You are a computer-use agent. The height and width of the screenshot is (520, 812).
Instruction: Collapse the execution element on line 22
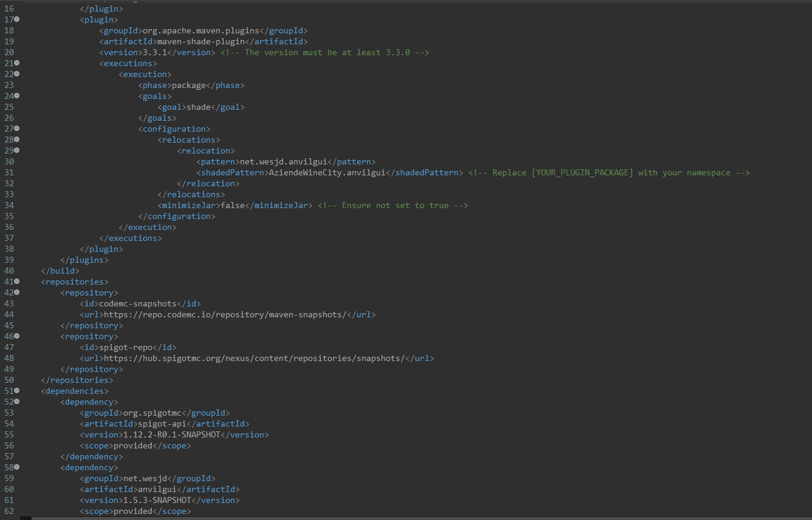point(17,74)
